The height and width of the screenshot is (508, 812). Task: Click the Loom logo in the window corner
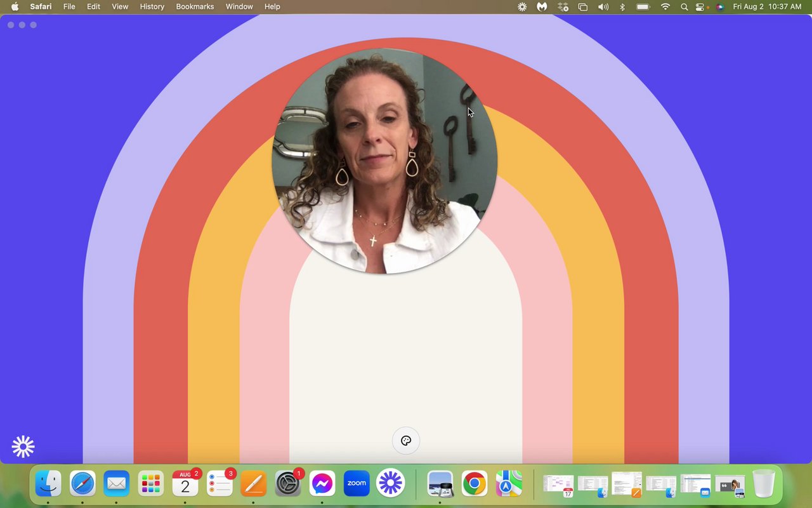[23, 447]
